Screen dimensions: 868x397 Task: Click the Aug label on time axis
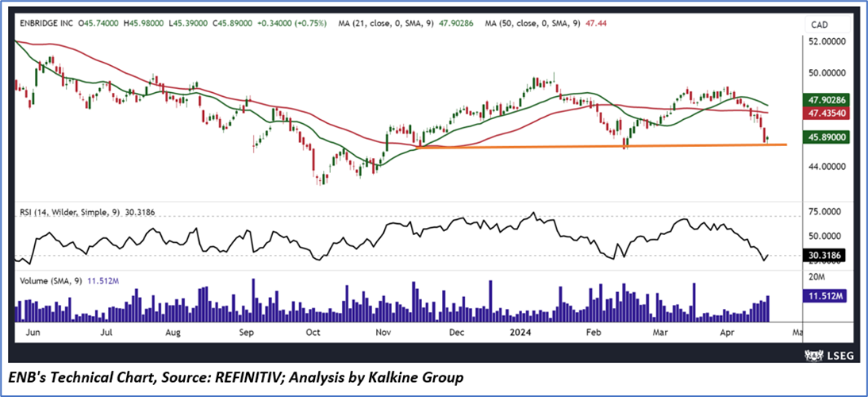173,333
